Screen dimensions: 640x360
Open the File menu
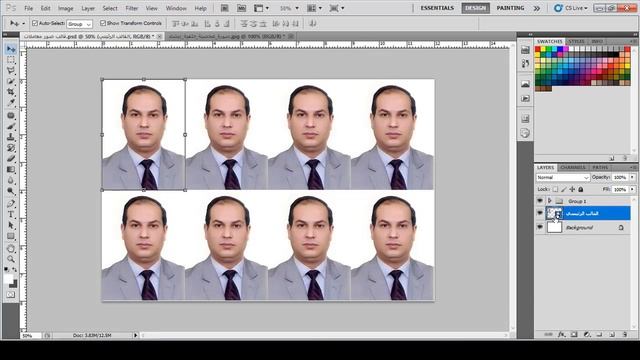click(29, 8)
